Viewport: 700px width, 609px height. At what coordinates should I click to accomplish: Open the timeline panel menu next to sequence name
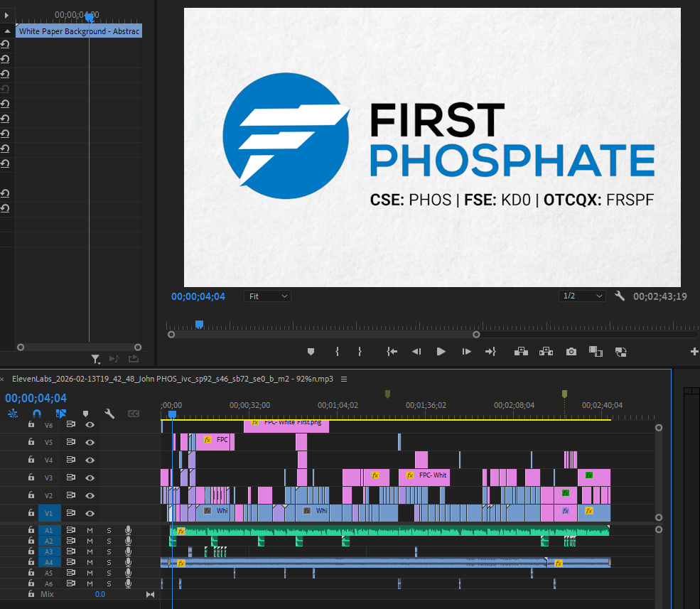pyautogui.click(x=344, y=379)
